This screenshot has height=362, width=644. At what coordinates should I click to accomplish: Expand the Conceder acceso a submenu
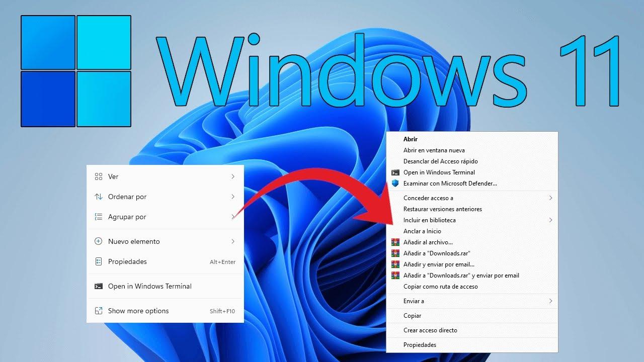551,198
